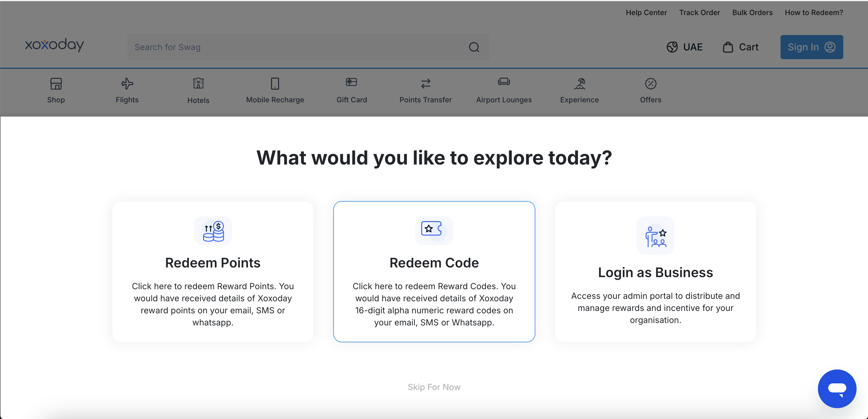Click the Sign In button
Image resolution: width=868 pixels, height=419 pixels.
click(x=811, y=47)
